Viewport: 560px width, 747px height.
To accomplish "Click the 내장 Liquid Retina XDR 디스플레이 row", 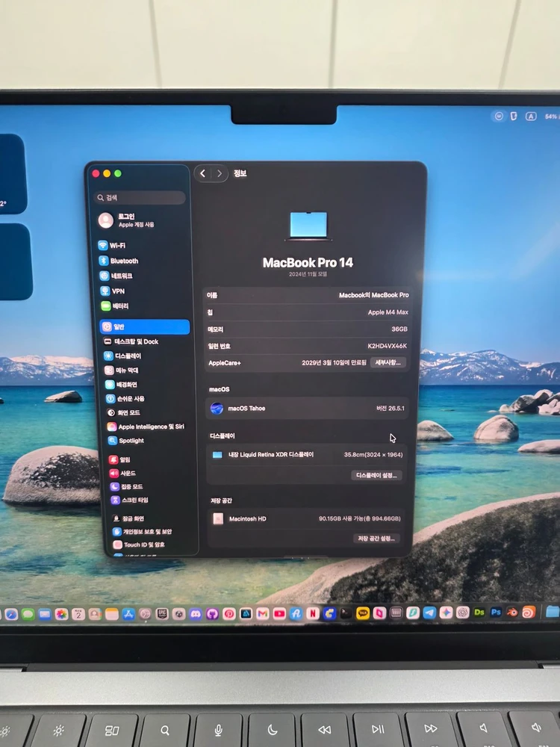I will tap(307, 455).
